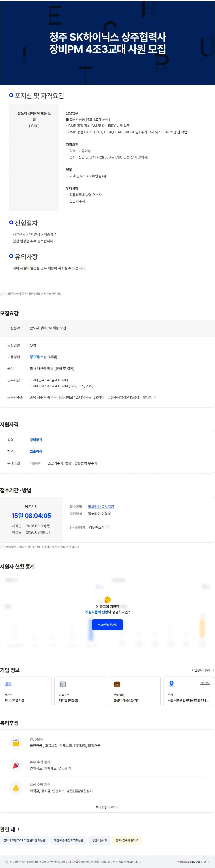Click the job title banner 청주 SK하이닉스 상주협력사
The image size is (215, 868).
coord(108,43)
